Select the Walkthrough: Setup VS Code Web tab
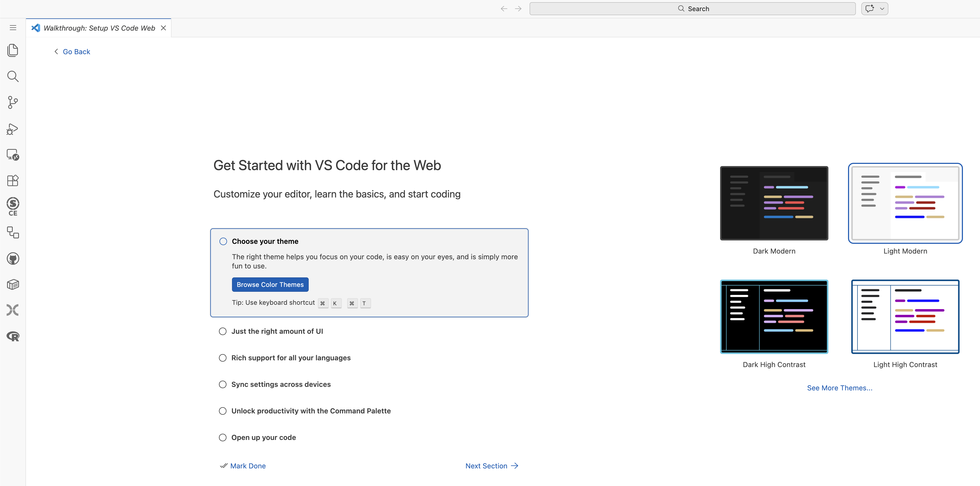The height and width of the screenshot is (486, 980). (x=99, y=28)
